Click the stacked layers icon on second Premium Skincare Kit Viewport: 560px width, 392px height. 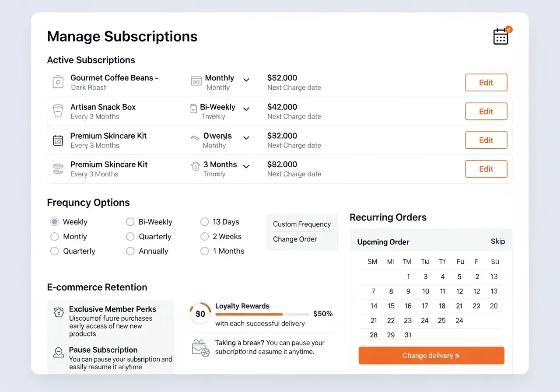pyautogui.click(x=58, y=169)
